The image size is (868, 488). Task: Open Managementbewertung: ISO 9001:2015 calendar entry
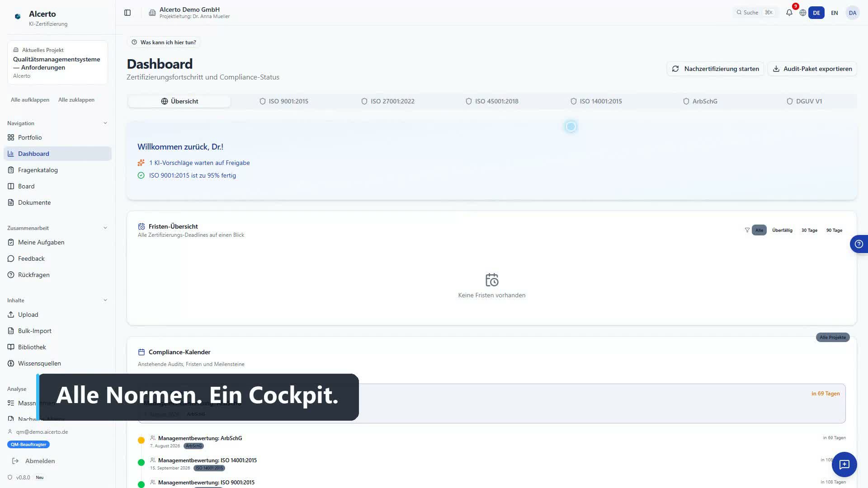click(206, 482)
